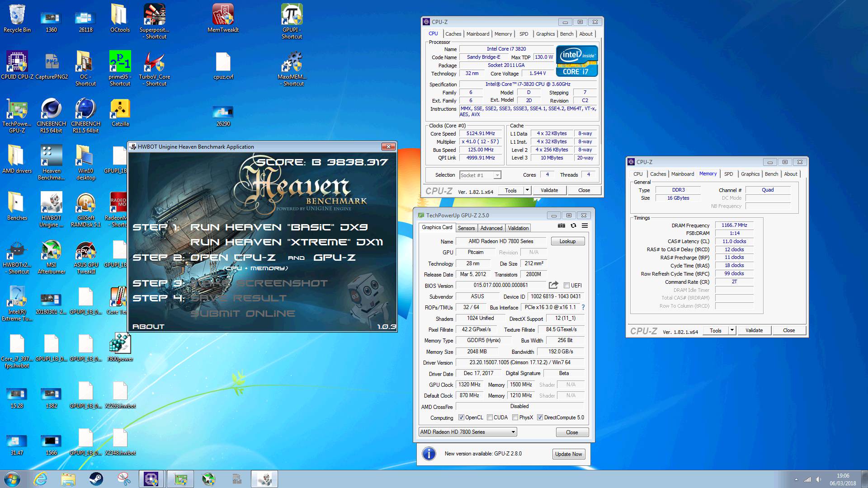Image resolution: width=868 pixels, height=488 pixels.
Task: Click the network signal tray icon
Action: (807, 479)
